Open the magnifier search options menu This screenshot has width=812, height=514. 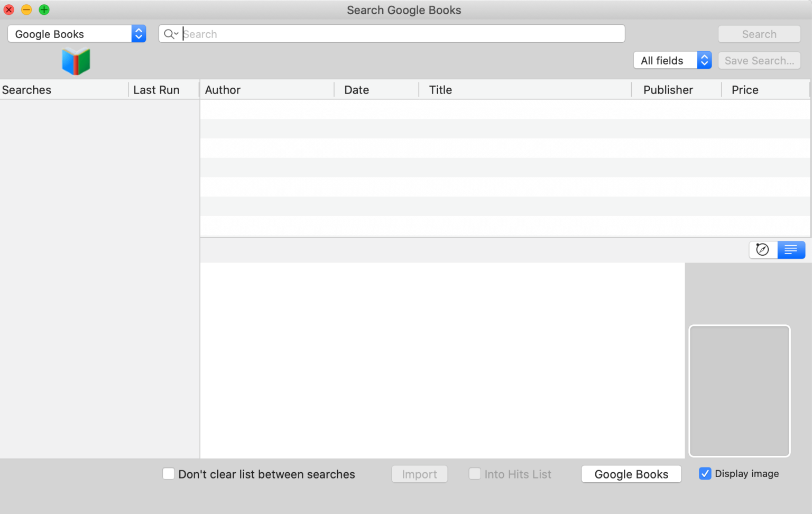point(170,33)
